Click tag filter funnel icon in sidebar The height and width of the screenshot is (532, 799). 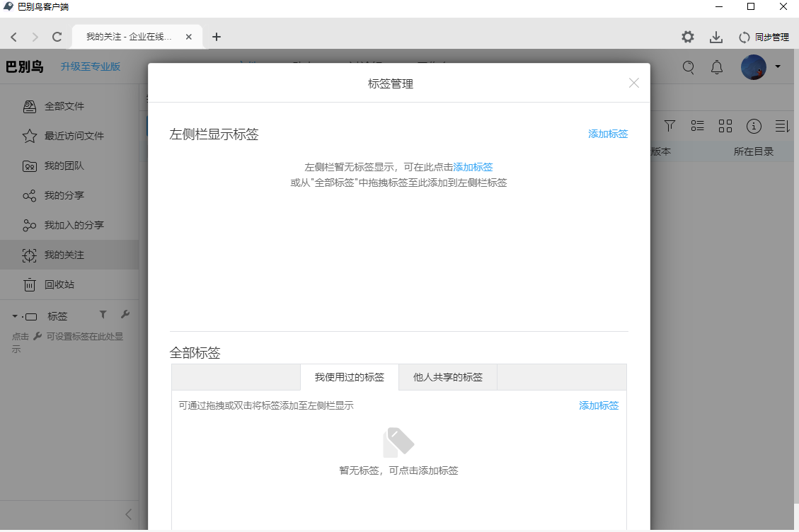point(103,314)
